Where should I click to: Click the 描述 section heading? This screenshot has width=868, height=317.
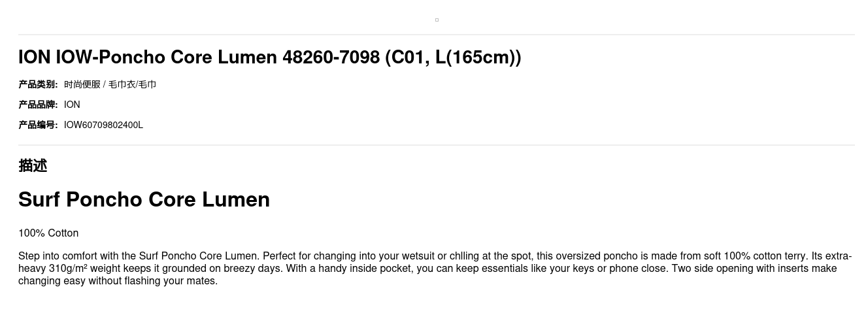[x=33, y=165]
